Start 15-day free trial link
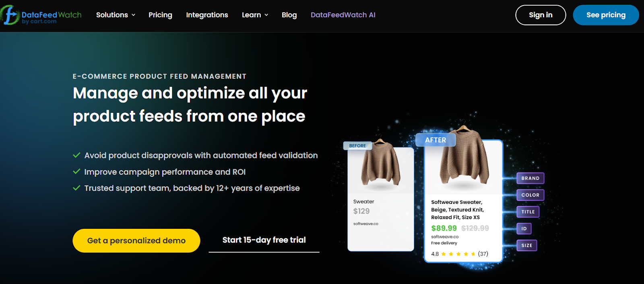Image resolution: width=644 pixels, height=284 pixels. (264, 240)
